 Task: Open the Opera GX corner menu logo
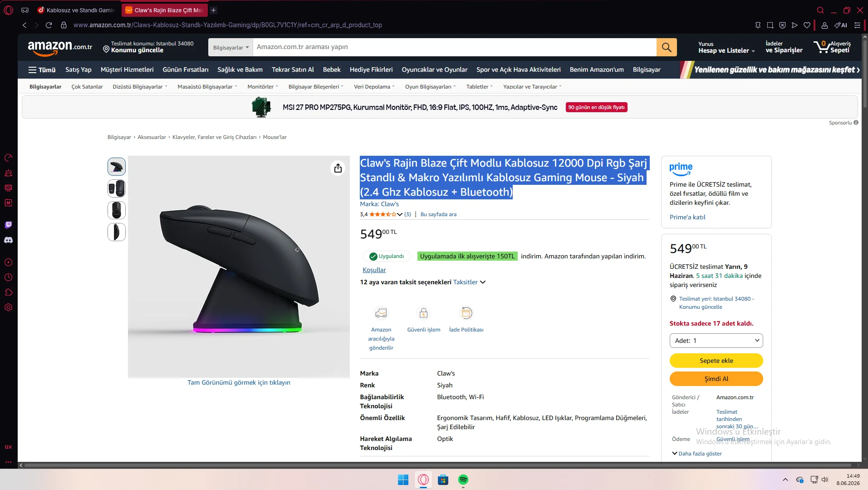click(8, 10)
